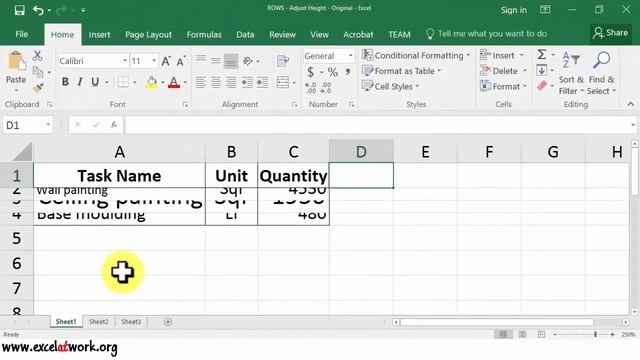640x360 pixels.
Task: Activate the Format Painter brush
Action: coord(38,87)
